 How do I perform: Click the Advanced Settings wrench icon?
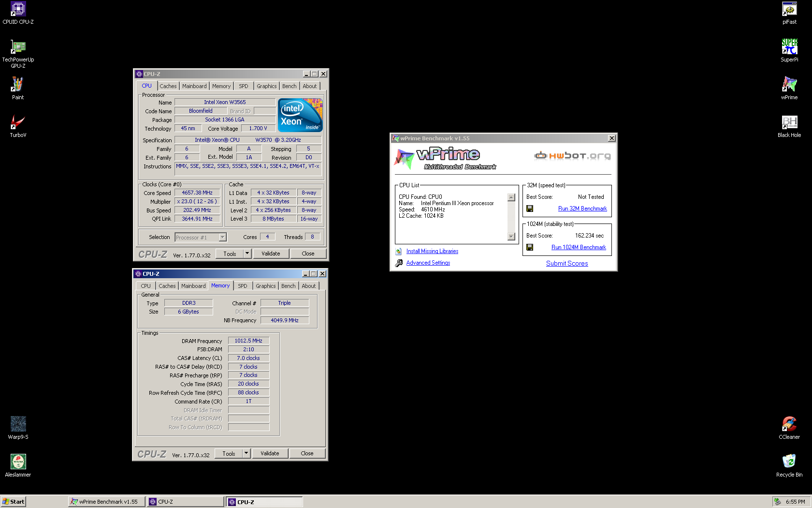coord(399,263)
